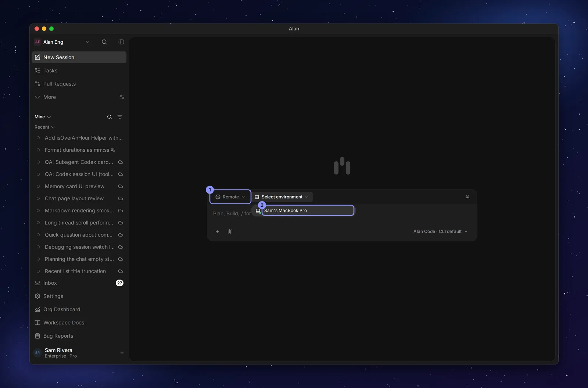Click the person icon in composer header
The width and height of the screenshot is (588, 388).
pyautogui.click(x=467, y=197)
